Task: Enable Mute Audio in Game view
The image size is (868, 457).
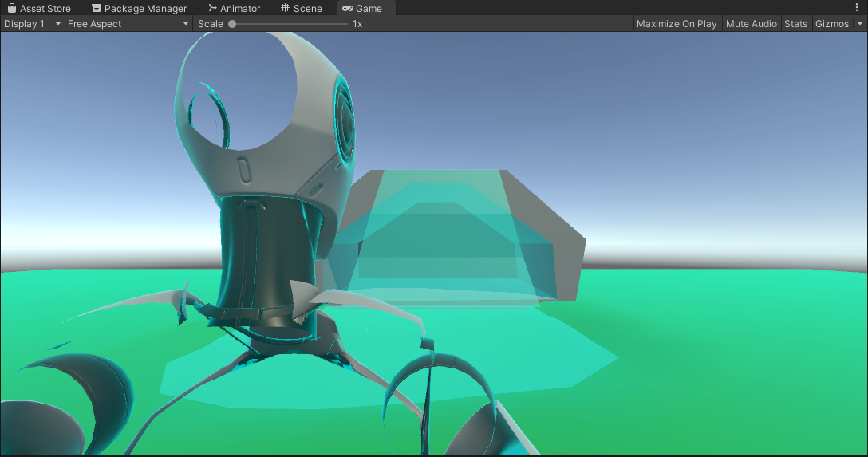Action: [x=751, y=24]
